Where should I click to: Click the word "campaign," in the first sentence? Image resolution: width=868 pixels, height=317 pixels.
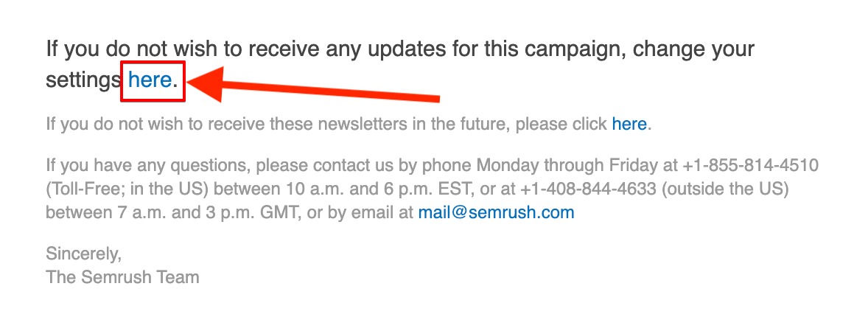click(575, 50)
